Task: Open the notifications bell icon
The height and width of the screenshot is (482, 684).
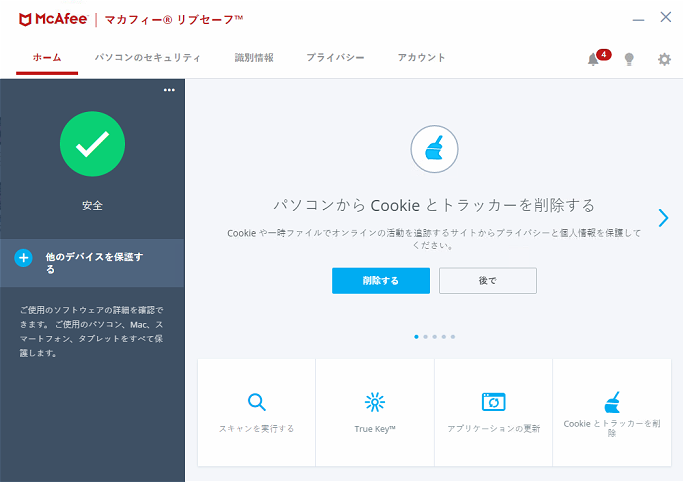Action: click(x=592, y=59)
